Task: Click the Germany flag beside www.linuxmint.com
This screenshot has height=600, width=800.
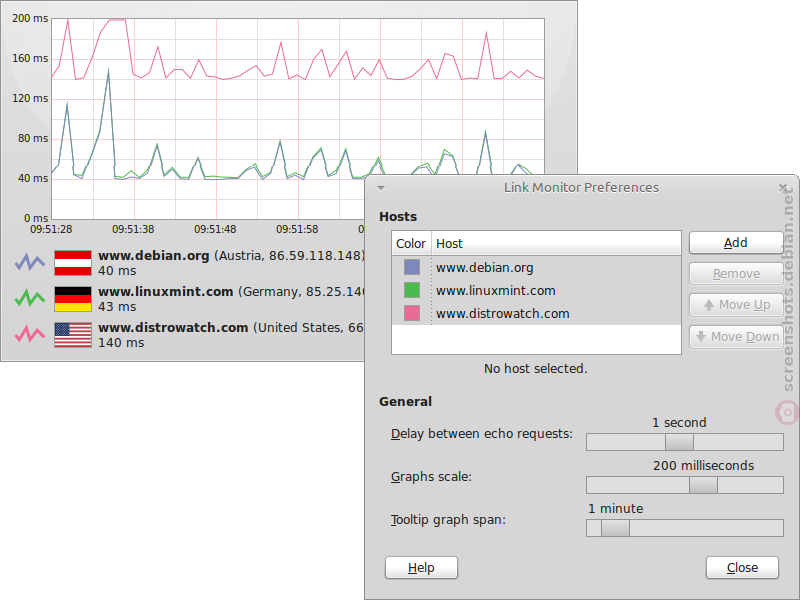Action: pos(73,299)
